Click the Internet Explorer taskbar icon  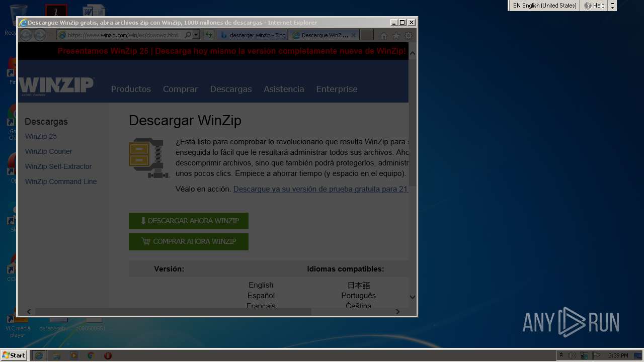tap(38, 355)
